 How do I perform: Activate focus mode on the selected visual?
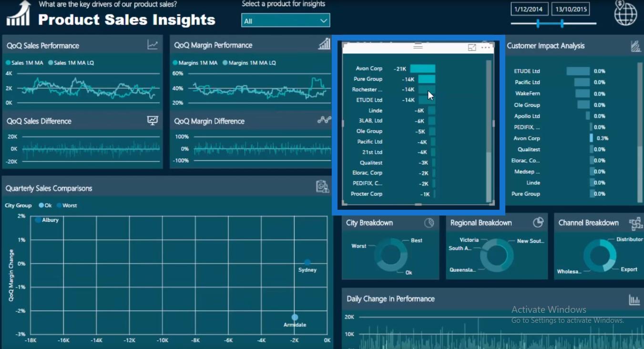point(472,47)
